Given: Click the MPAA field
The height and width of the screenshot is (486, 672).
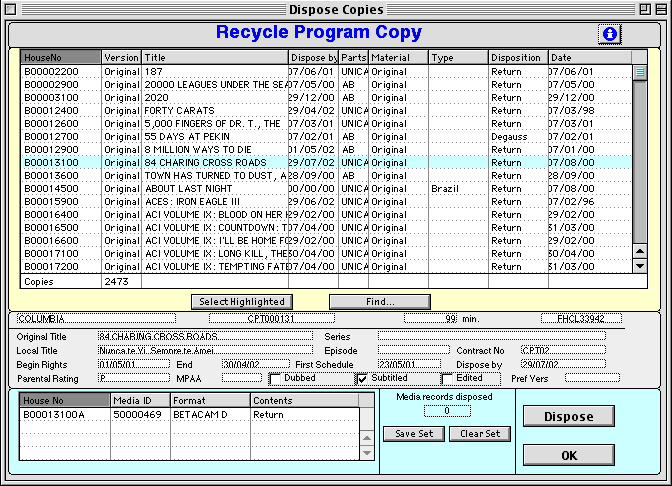Looking at the screenshot, I should pyautogui.click(x=242, y=378).
